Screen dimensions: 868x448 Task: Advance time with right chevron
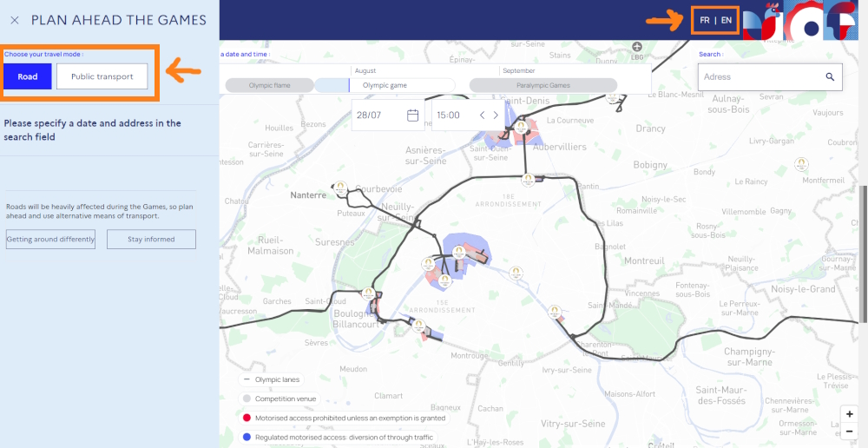tap(496, 115)
